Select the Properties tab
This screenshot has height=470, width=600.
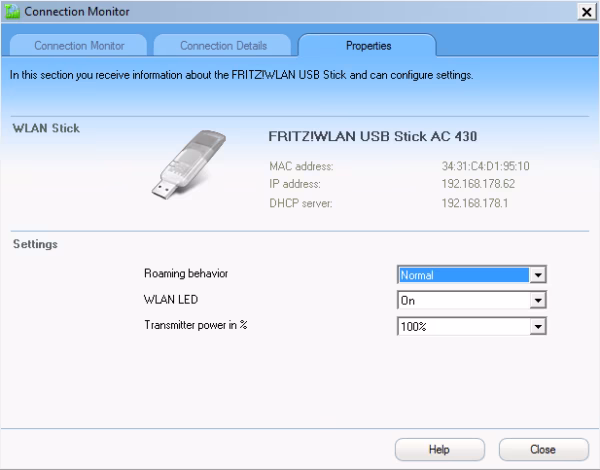368,46
